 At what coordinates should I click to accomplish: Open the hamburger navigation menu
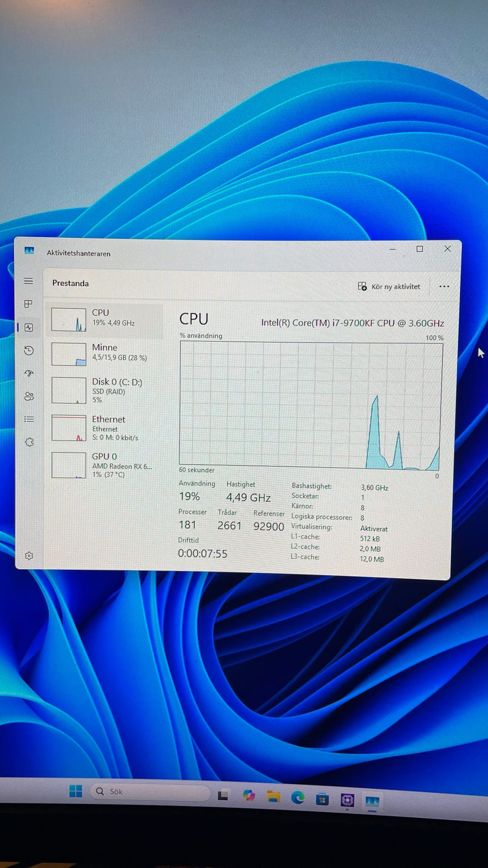click(28, 281)
